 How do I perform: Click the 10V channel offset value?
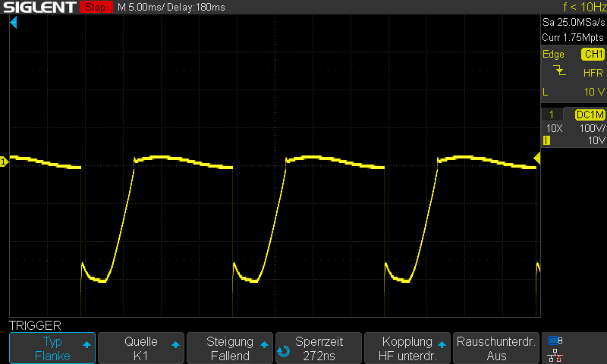[596, 140]
